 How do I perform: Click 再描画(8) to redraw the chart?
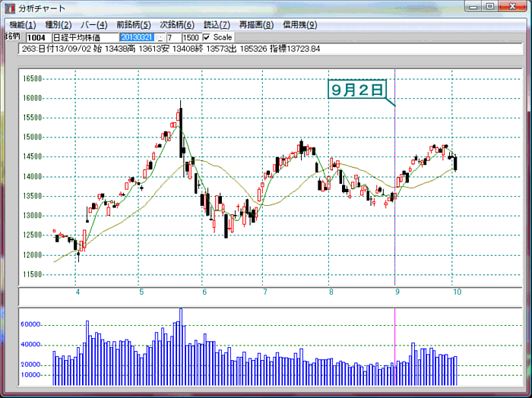pyautogui.click(x=256, y=25)
